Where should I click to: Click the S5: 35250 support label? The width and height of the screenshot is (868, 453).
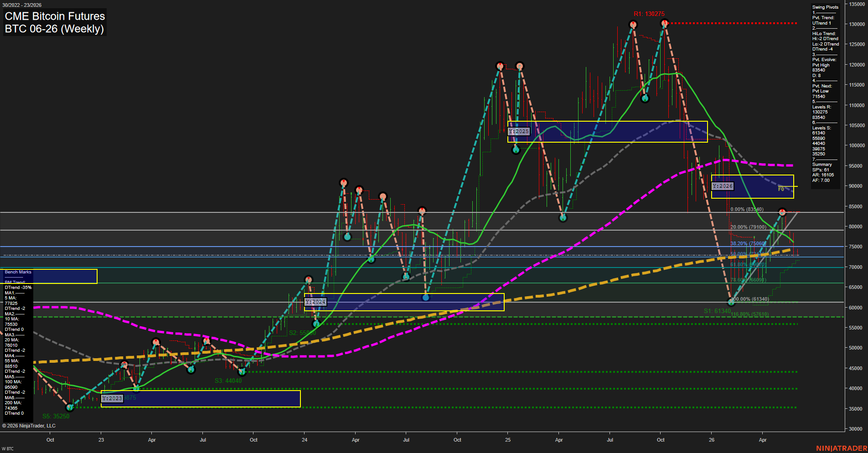pos(56,416)
